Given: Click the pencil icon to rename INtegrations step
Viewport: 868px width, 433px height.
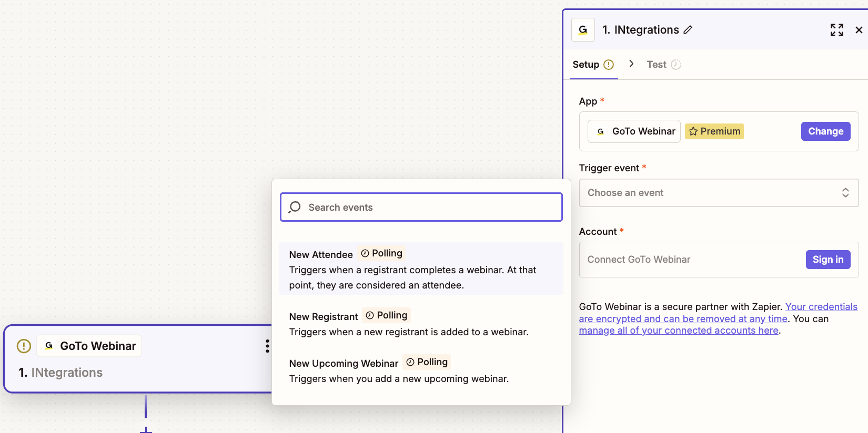Looking at the screenshot, I should (x=688, y=30).
